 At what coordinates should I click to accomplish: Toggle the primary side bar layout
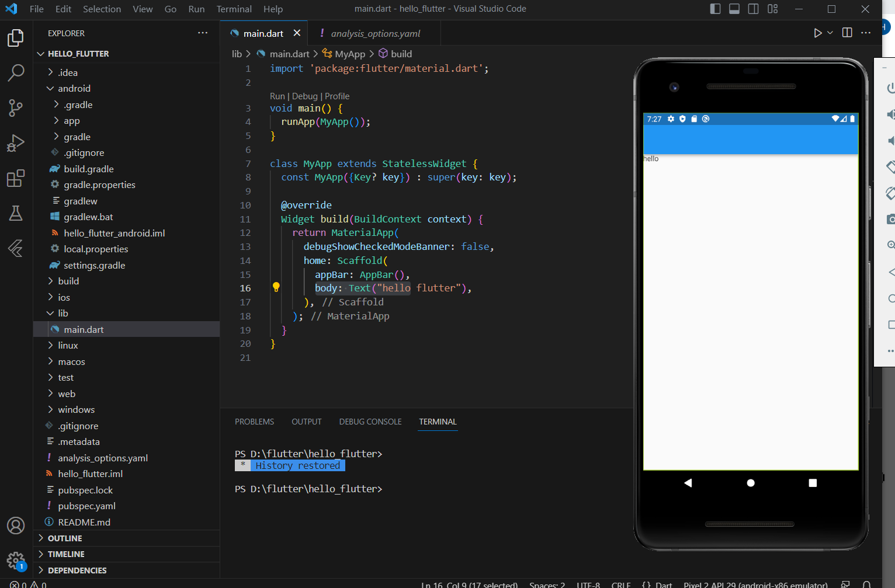(715, 9)
